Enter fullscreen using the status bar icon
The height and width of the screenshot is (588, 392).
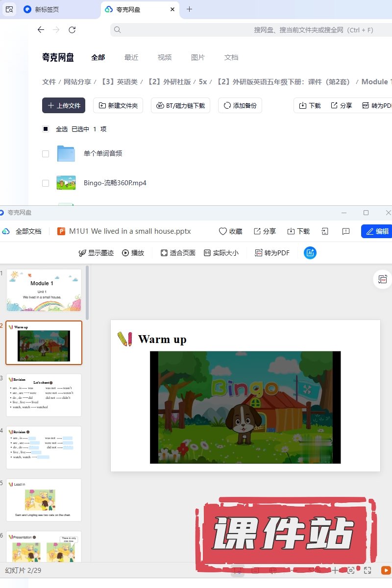367,570
